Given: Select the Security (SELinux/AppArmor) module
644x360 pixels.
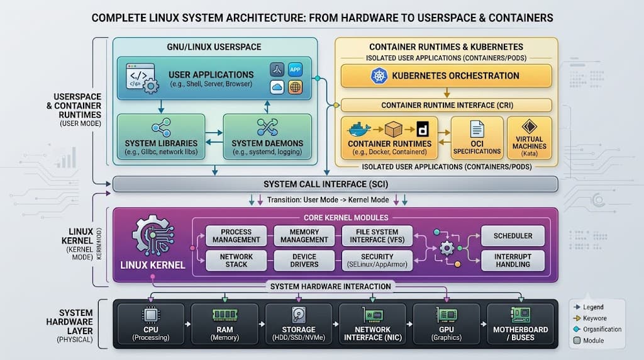Looking at the screenshot, I should [377, 261].
